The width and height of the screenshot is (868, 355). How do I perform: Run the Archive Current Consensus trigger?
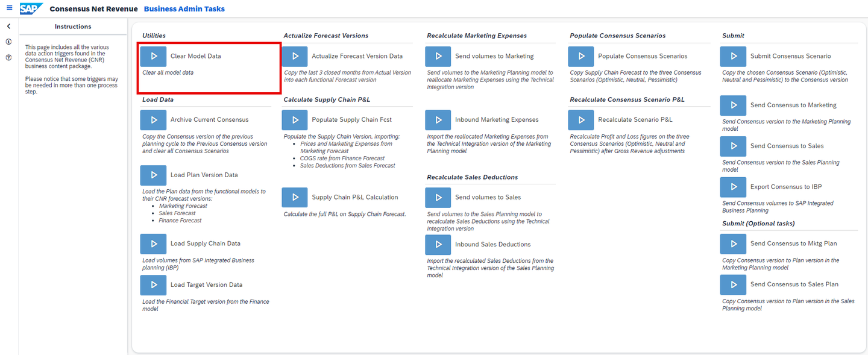pyautogui.click(x=154, y=120)
